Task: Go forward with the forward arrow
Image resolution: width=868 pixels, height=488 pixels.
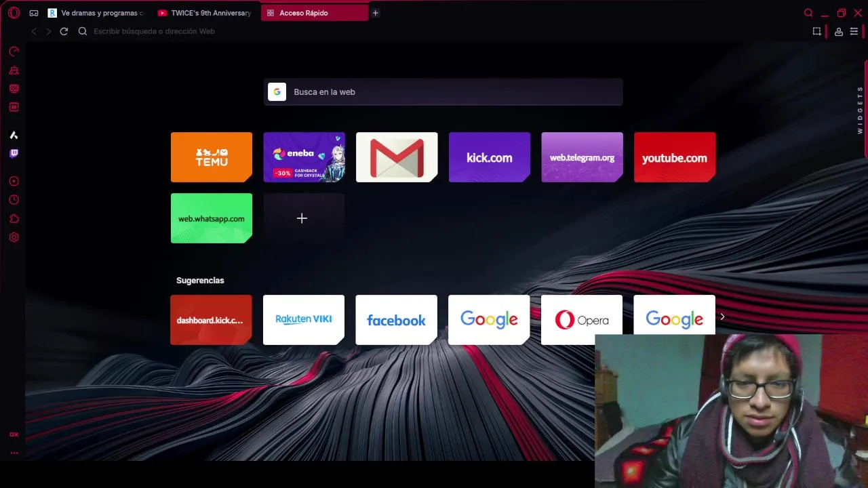Action: click(48, 31)
